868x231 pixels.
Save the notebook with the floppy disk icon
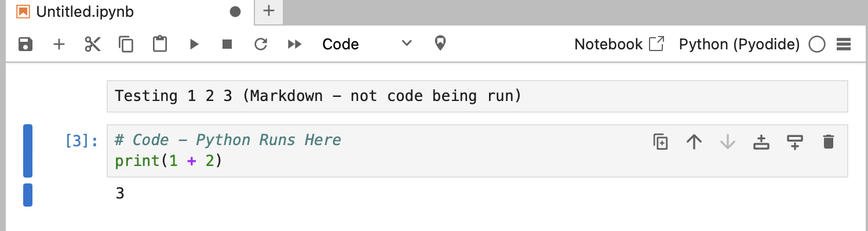(25, 44)
